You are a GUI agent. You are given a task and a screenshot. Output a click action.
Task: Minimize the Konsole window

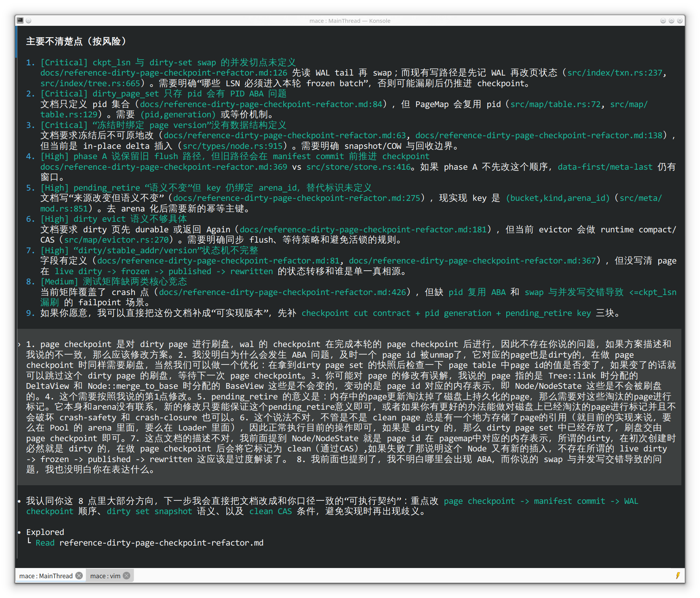coord(663,21)
